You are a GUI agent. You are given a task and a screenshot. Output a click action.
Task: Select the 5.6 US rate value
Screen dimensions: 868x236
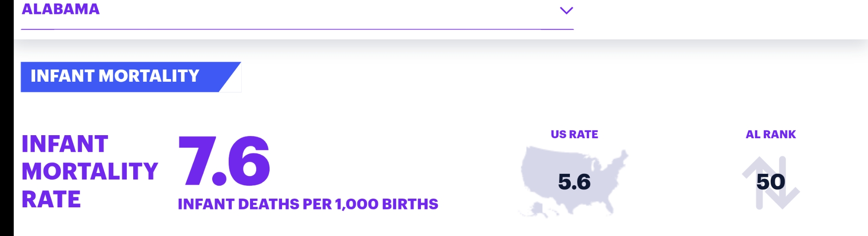tap(574, 182)
